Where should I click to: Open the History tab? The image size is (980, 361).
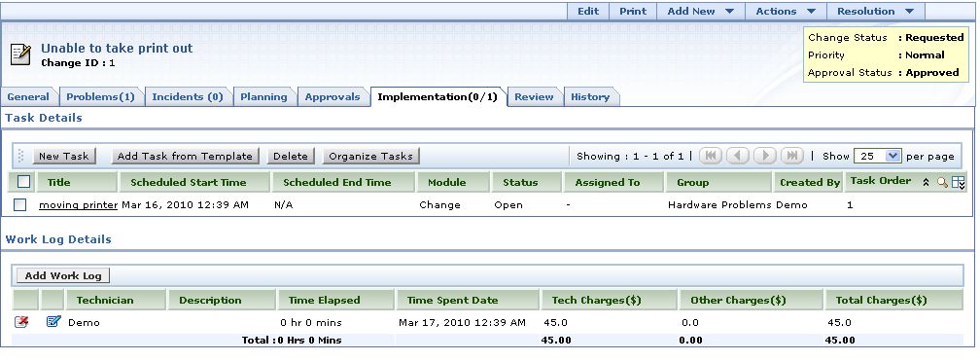[590, 97]
